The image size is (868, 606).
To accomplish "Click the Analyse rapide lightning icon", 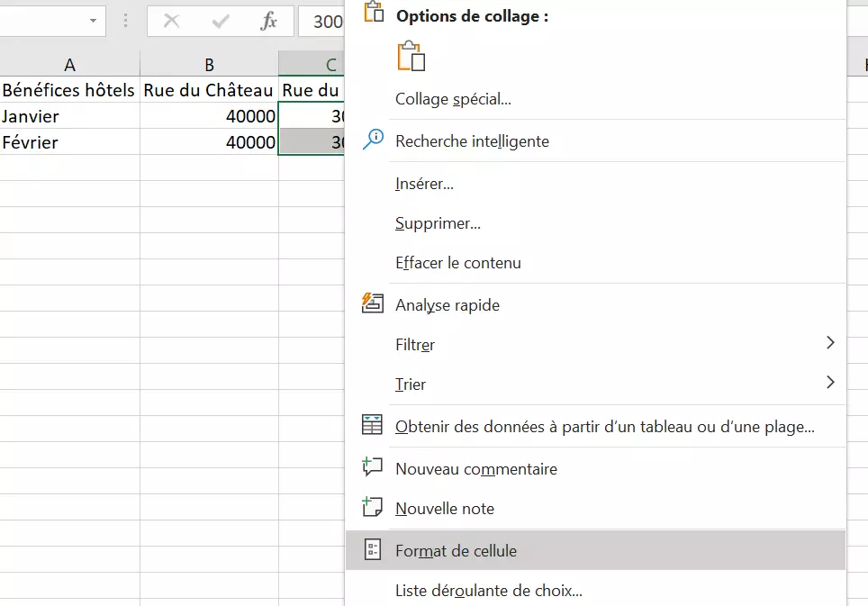I will (x=373, y=303).
